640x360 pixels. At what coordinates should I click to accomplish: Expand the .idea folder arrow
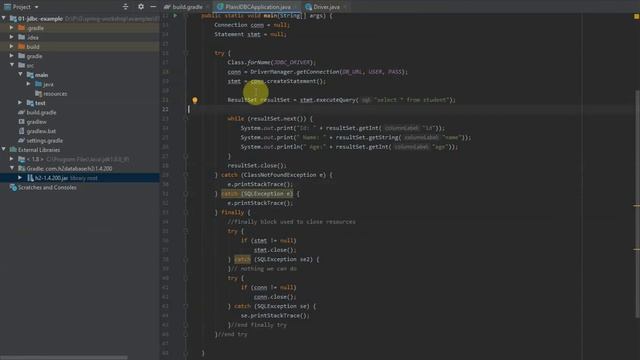[12, 37]
